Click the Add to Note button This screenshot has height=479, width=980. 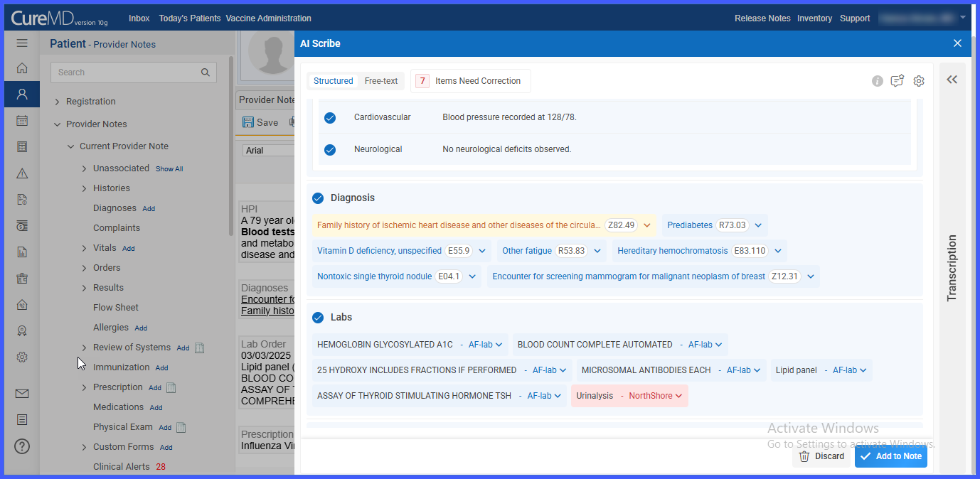(x=891, y=456)
